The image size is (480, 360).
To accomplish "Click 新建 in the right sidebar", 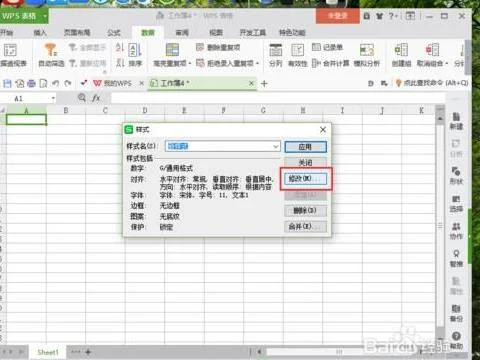I will click(x=456, y=122).
